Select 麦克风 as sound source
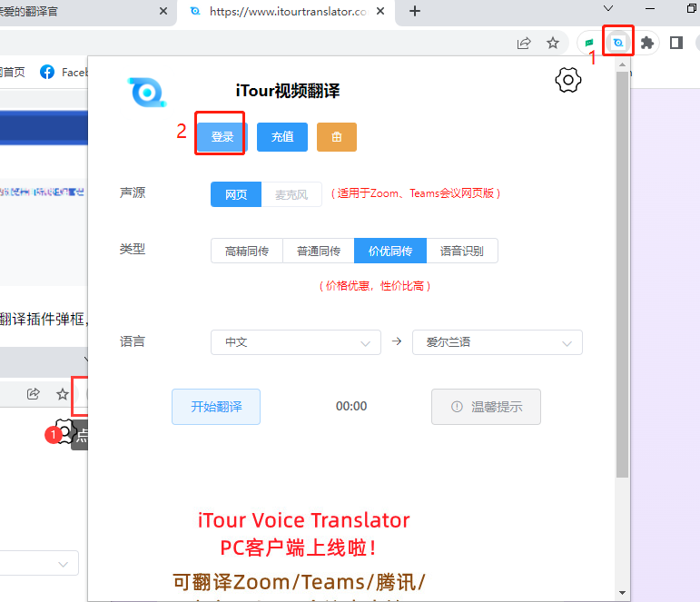This screenshot has height=602, width=700. pos(291,194)
